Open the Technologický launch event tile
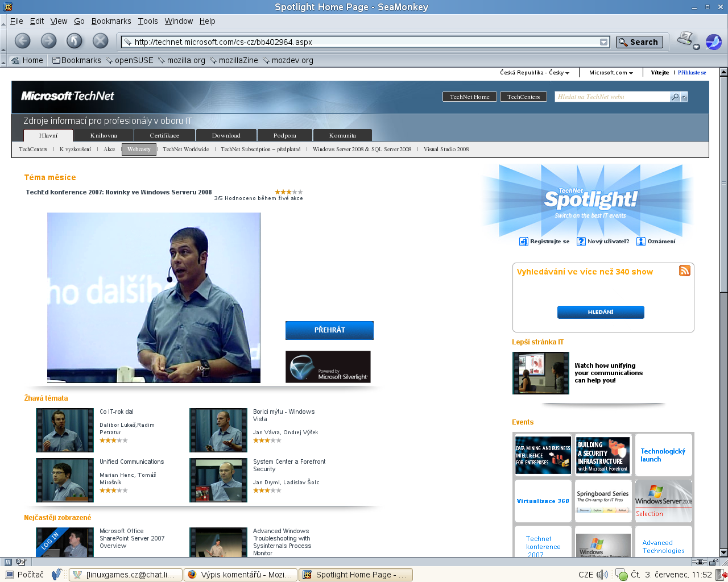 (x=664, y=455)
